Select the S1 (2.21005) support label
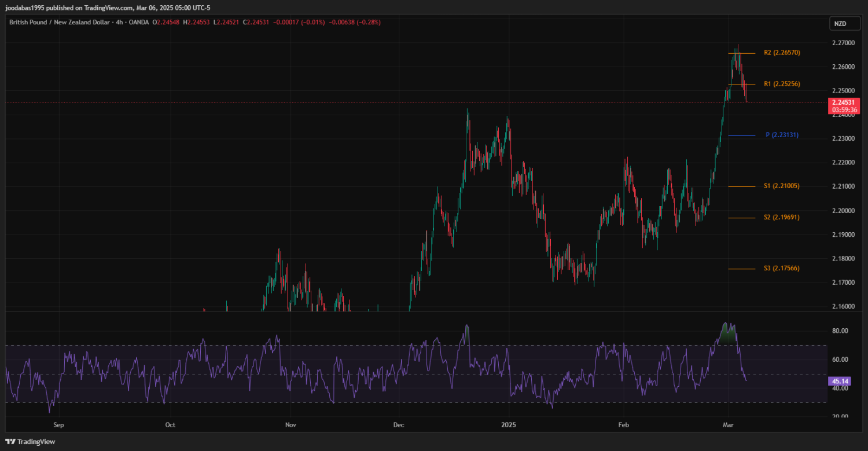 pos(782,186)
